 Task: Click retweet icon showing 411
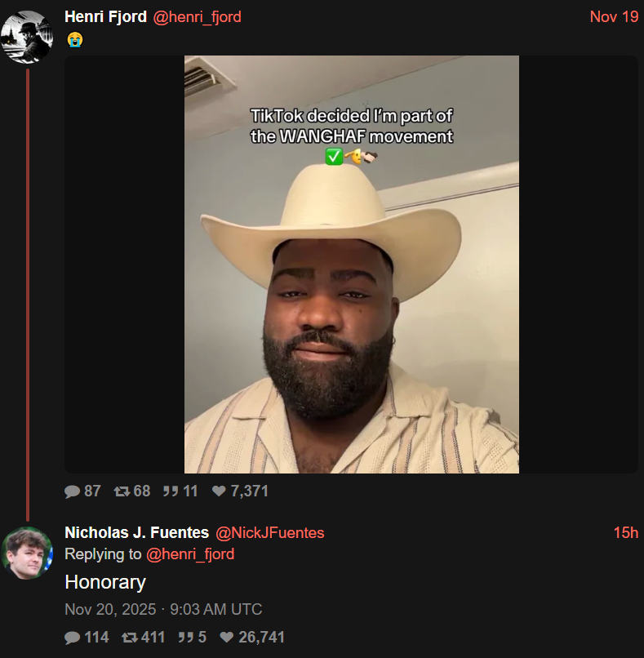(130, 637)
